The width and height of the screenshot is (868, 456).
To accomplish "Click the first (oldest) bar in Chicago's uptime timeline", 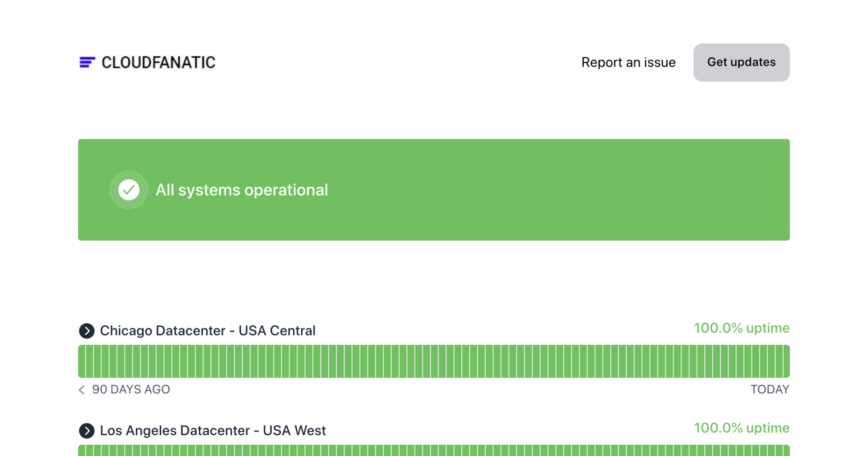I will coord(82,361).
